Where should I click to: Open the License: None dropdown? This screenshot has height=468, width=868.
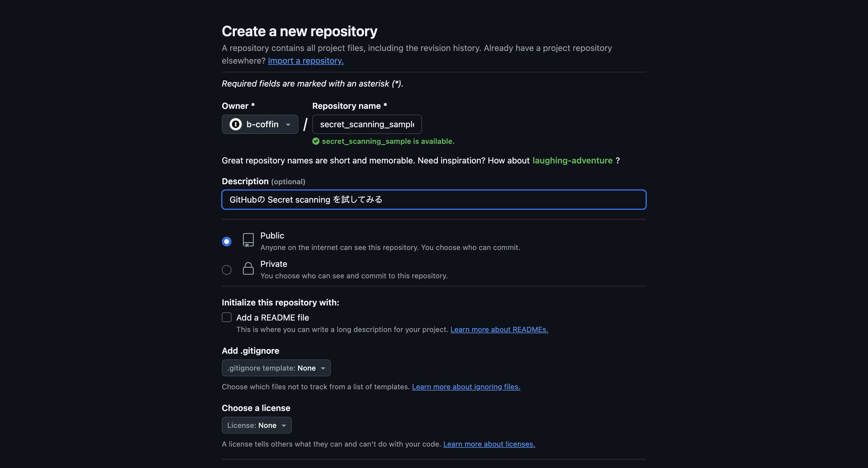(x=256, y=425)
